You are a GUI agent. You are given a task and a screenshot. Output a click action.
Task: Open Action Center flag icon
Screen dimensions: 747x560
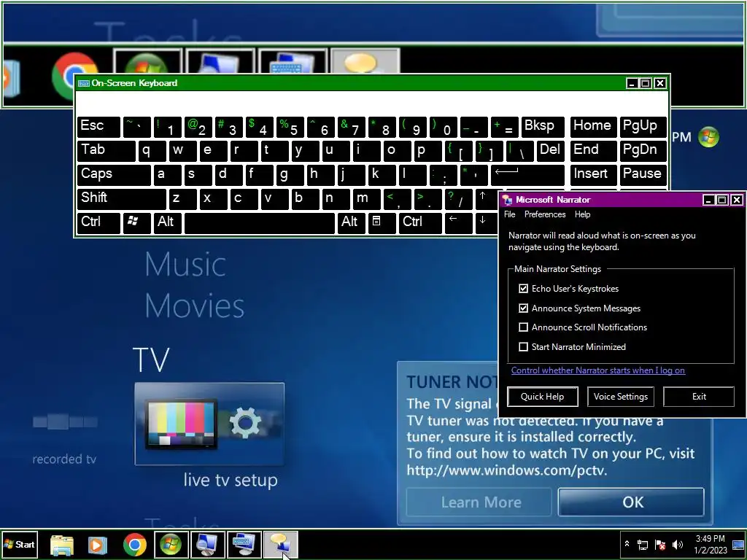660,545
